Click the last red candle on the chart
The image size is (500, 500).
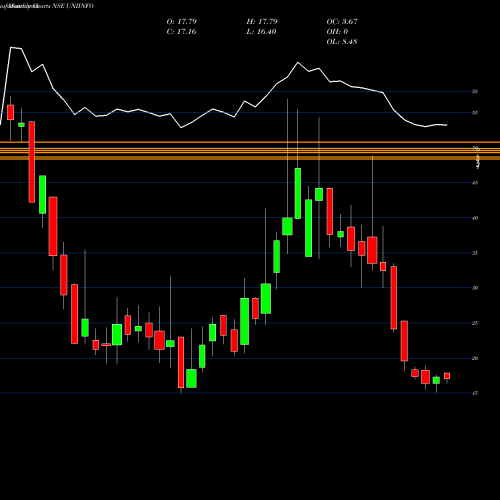tap(447, 376)
